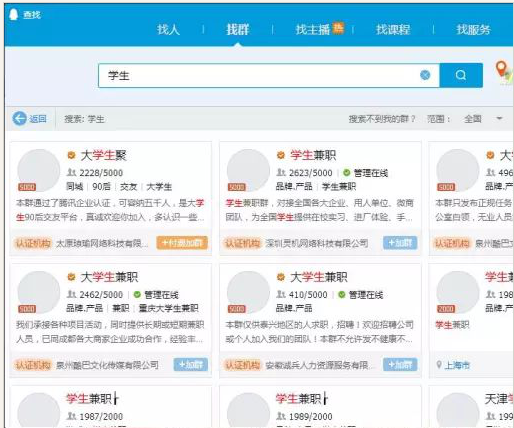The width and height of the screenshot is (514, 428).
Task: Click the 认证机构 tag of 深圳灵机网络科技
Action: tap(242, 243)
